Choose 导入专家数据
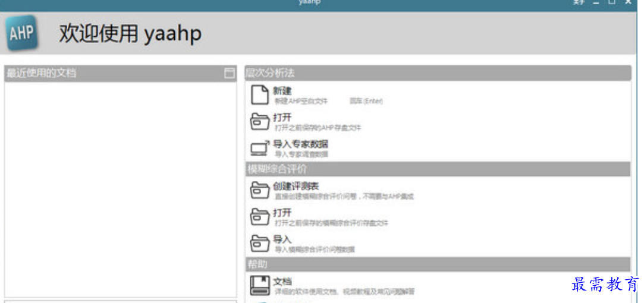This screenshot has width=644, height=303. (301, 144)
